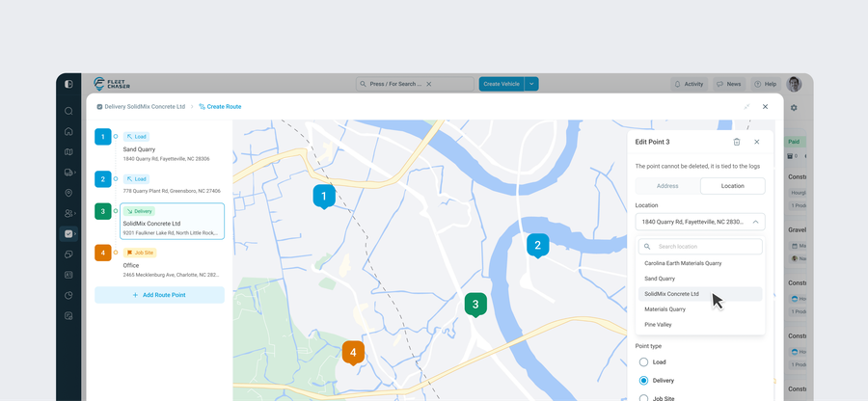The image size is (868, 401).
Task: Open the settings gear behind the modal
Action: pyautogui.click(x=794, y=108)
